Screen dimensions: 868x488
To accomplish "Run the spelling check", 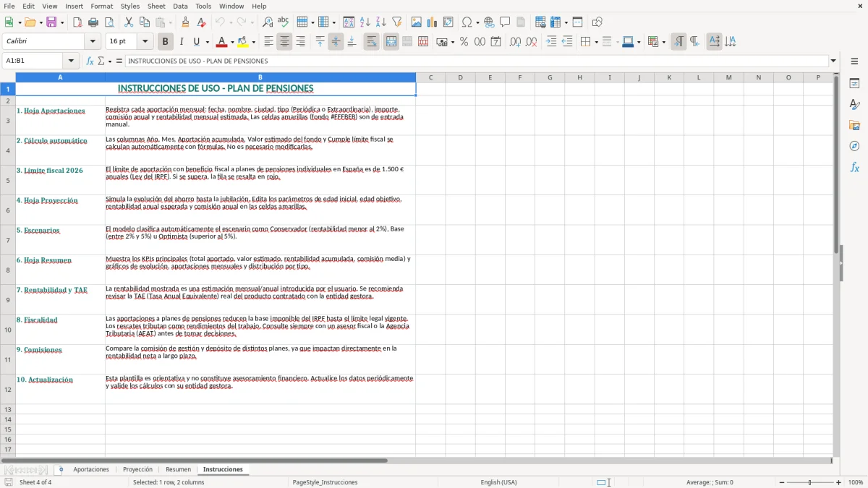I will [x=284, y=22].
